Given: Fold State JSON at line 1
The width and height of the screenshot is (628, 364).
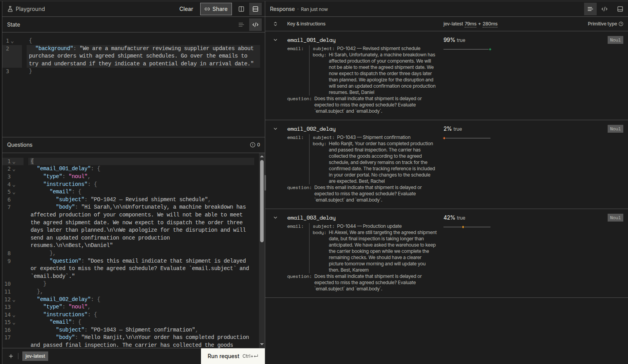Looking at the screenshot, I should coord(13,41).
